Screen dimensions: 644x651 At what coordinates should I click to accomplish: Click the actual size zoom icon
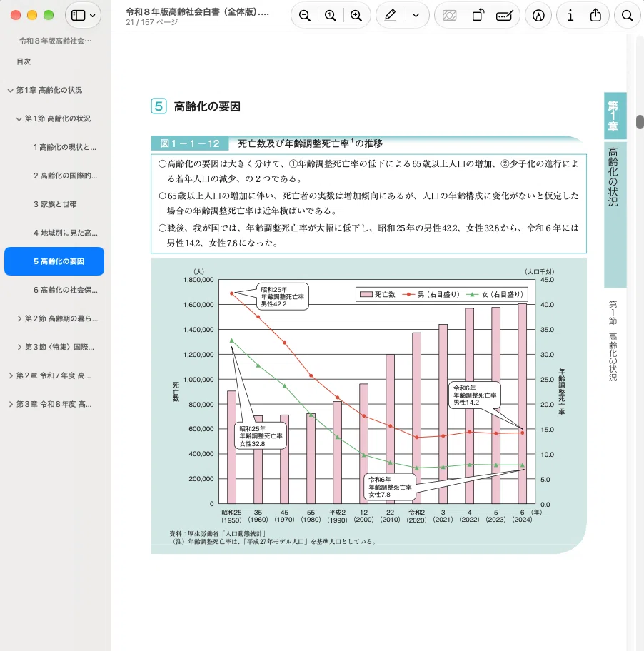click(x=331, y=16)
